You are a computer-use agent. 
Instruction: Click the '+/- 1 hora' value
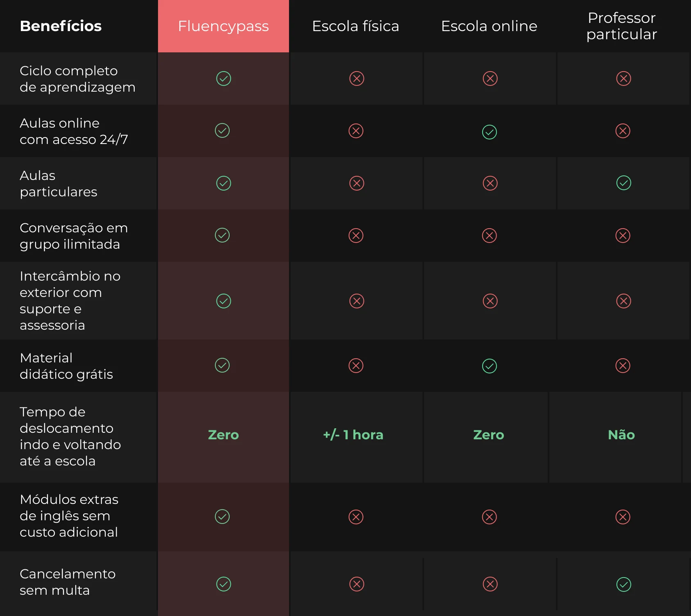[x=353, y=435]
